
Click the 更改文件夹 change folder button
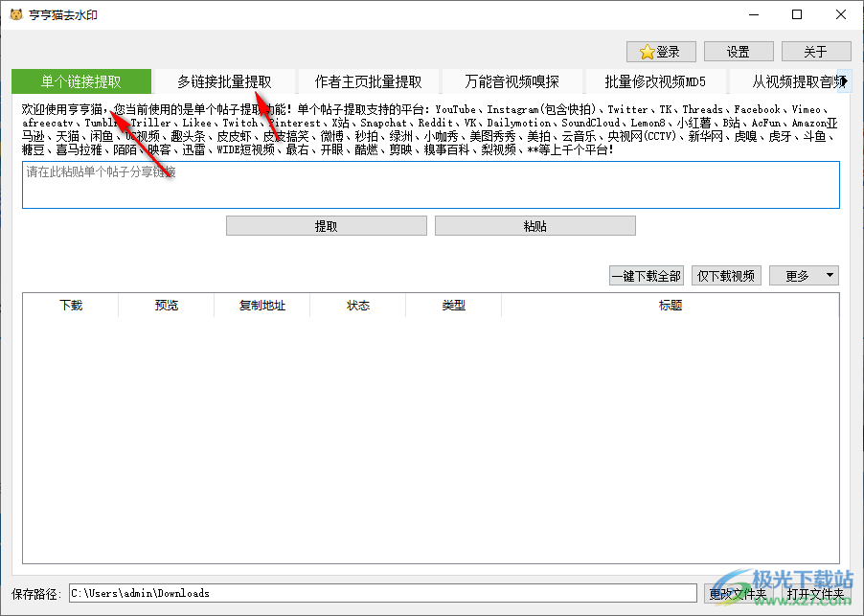pyautogui.click(x=738, y=593)
